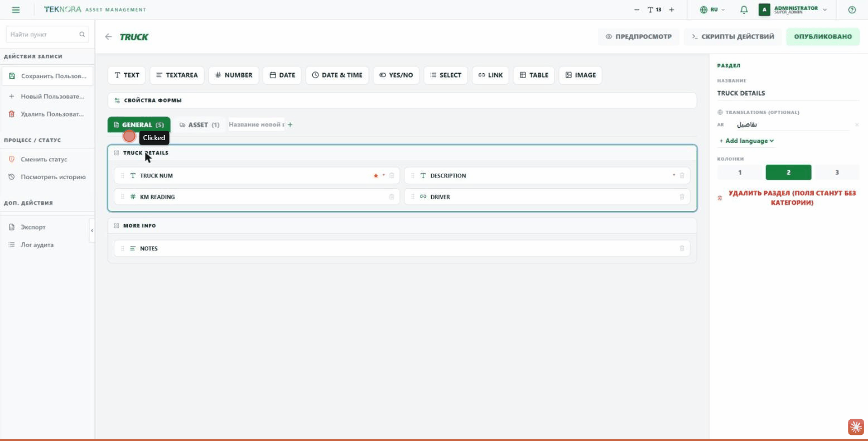Add a LINK field type
Image resolution: width=868 pixels, height=441 pixels.
point(490,75)
